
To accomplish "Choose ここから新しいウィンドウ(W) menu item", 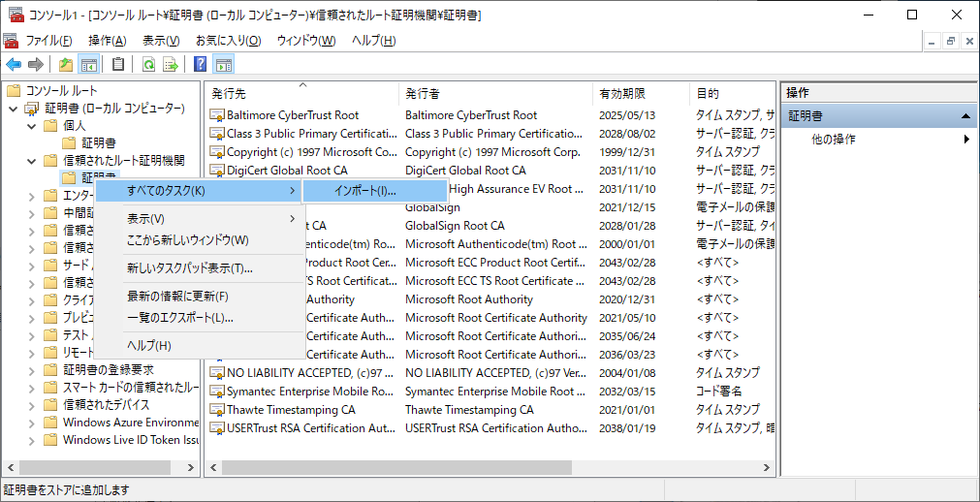I will pos(199,240).
